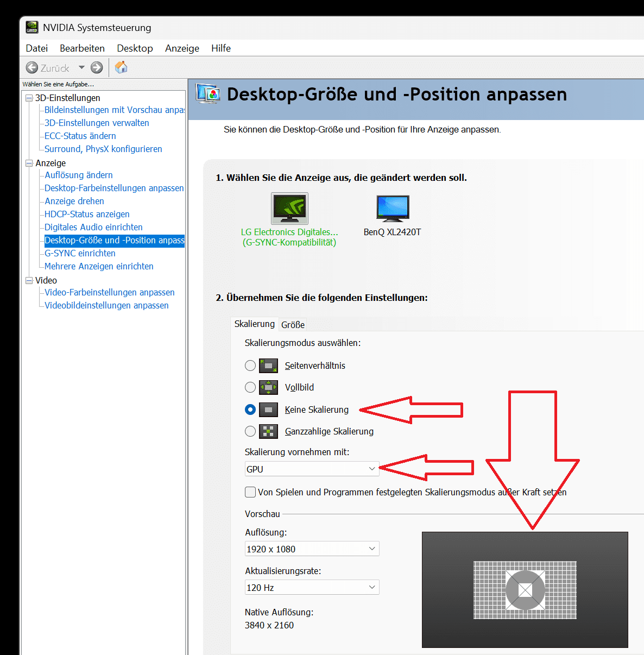The height and width of the screenshot is (655, 644).
Task: Open the Aktualisierungsrate 120 Hz dropdown
Action: pos(312,587)
